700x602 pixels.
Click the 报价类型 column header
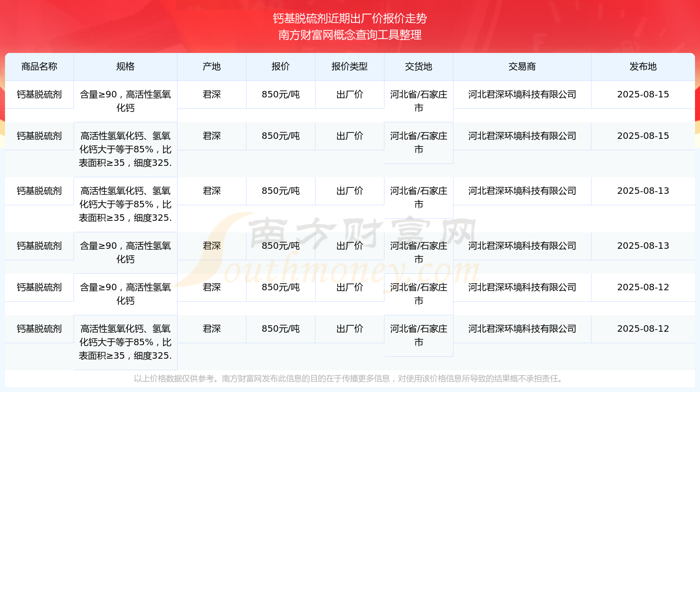350,67
